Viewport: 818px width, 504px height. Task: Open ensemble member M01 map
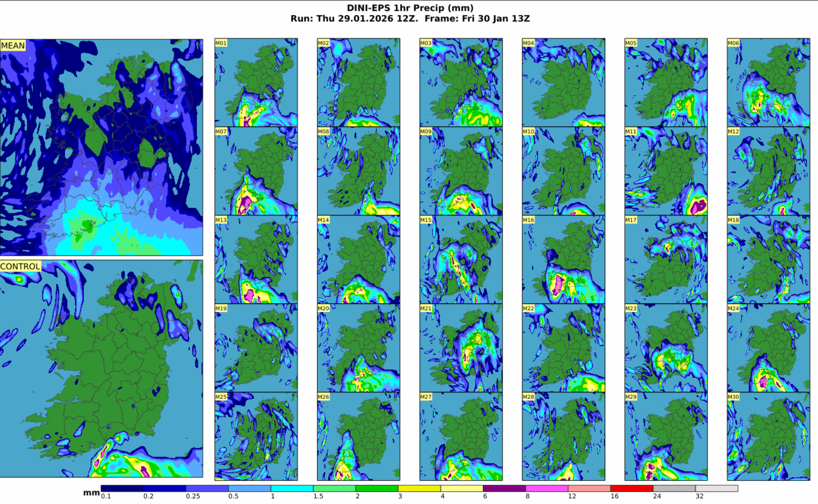(256, 83)
